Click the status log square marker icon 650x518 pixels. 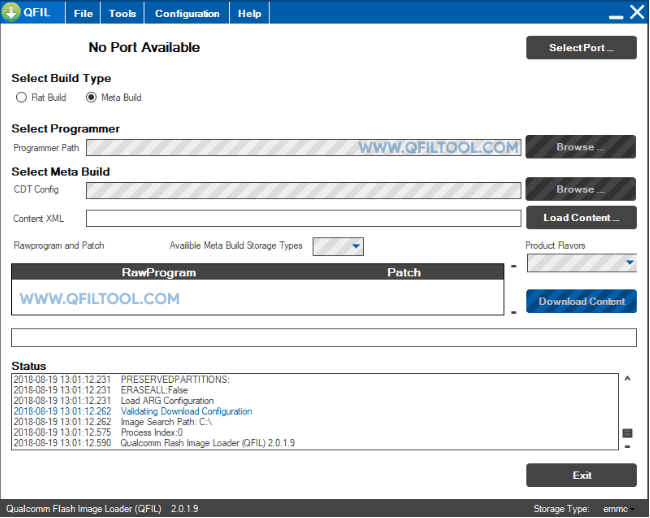pos(627,433)
